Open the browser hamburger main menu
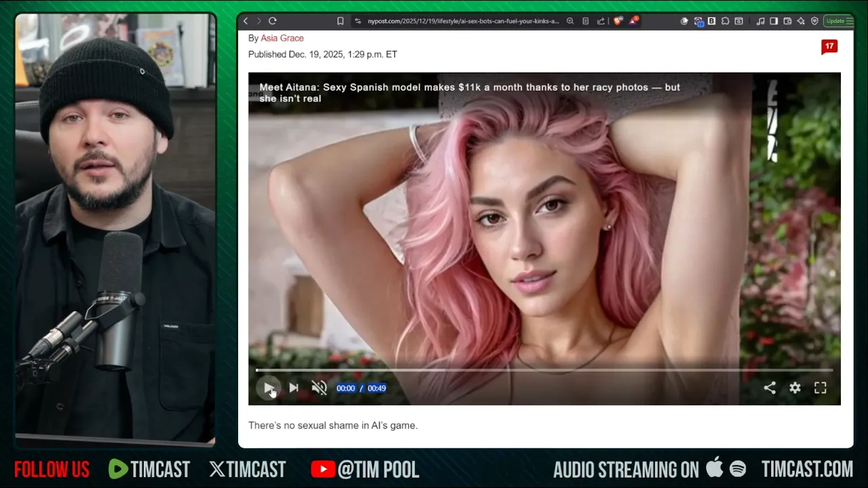Screen dimensions: 868x488 pyautogui.click(x=849, y=21)
